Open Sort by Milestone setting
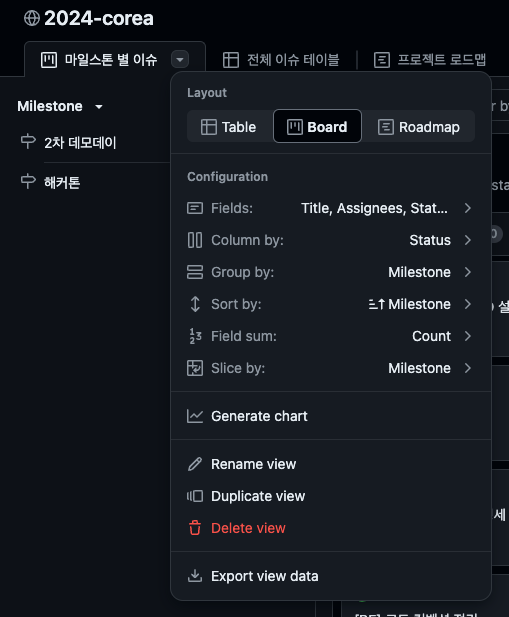This screenshot has height=617, width=509. [330, 304]
